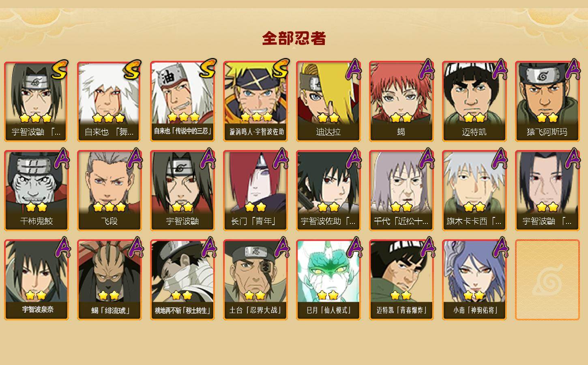Open the 桃地再不斩「秽土转生」 card
Image resolution: width=588 pixels, height=365 pixels.
pos(182,280)
